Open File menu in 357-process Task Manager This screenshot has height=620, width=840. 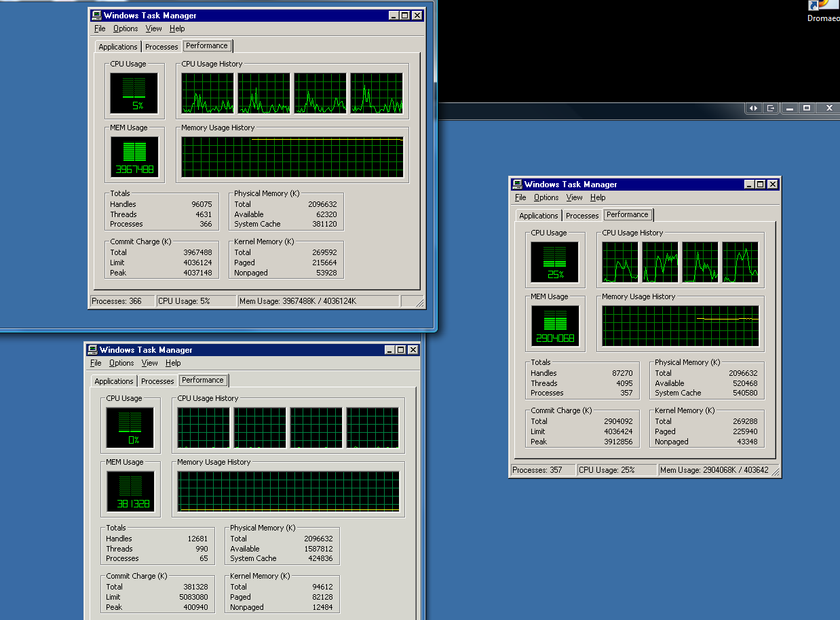pos(520,197)
